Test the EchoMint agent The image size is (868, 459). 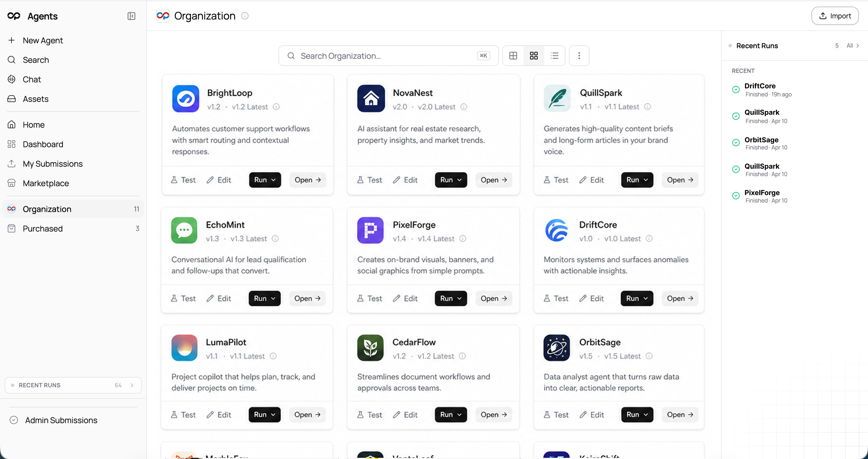pyautogui.click(x=183, y=298)
